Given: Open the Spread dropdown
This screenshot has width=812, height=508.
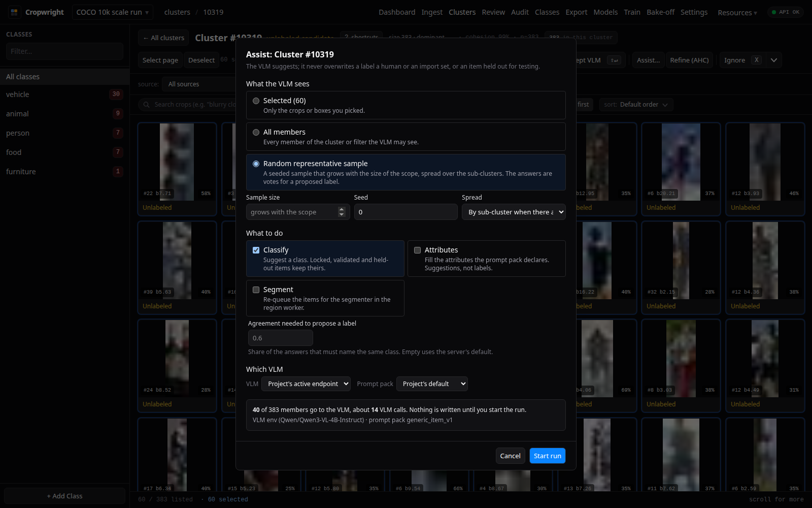Looking at the screenshot, I should tap(514, 212).
